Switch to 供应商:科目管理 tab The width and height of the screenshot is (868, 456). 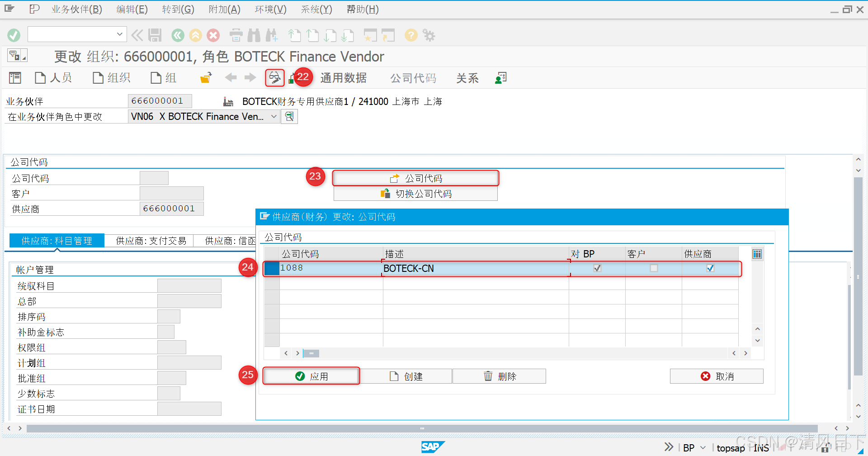[x=57, y=241]
